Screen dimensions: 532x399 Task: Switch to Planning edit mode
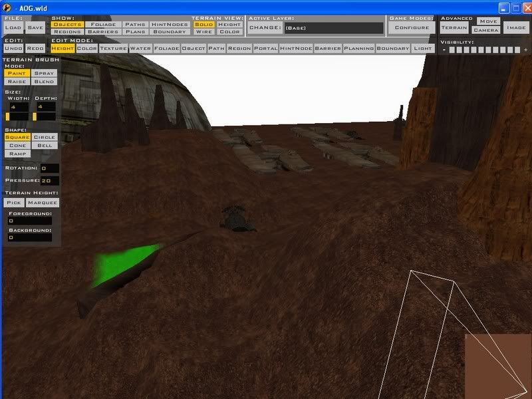coord(359,49)
